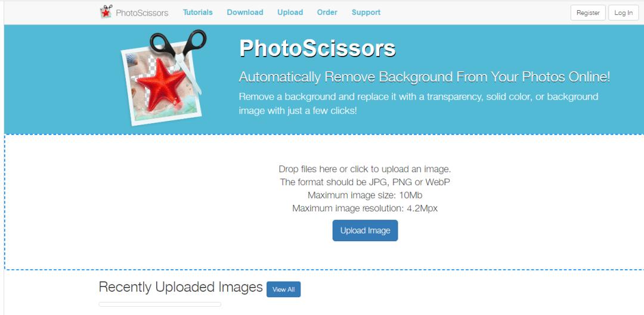Screen dimensions: 644x315
Task: Click the 'Drop files here' upload area text
Action: 365,169
